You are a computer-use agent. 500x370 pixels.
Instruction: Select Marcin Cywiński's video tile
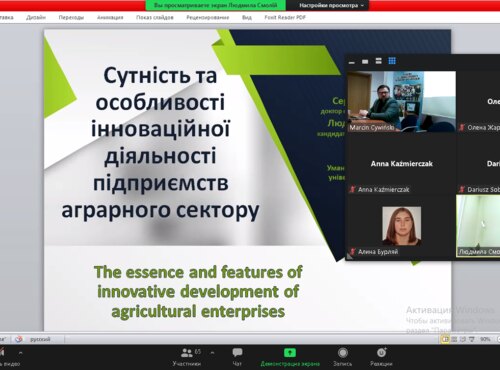(401, 101)
